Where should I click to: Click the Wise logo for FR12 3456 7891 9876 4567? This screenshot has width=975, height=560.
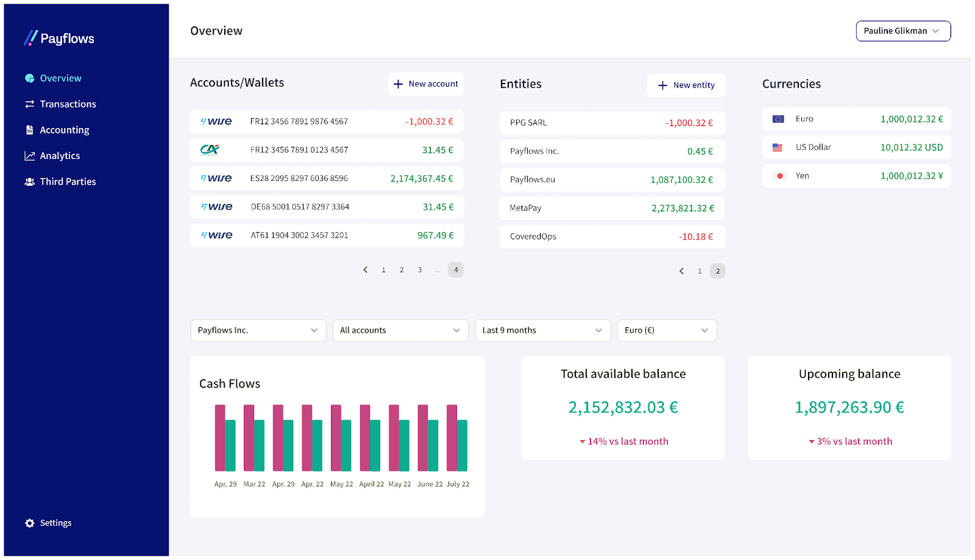(216, 121)
